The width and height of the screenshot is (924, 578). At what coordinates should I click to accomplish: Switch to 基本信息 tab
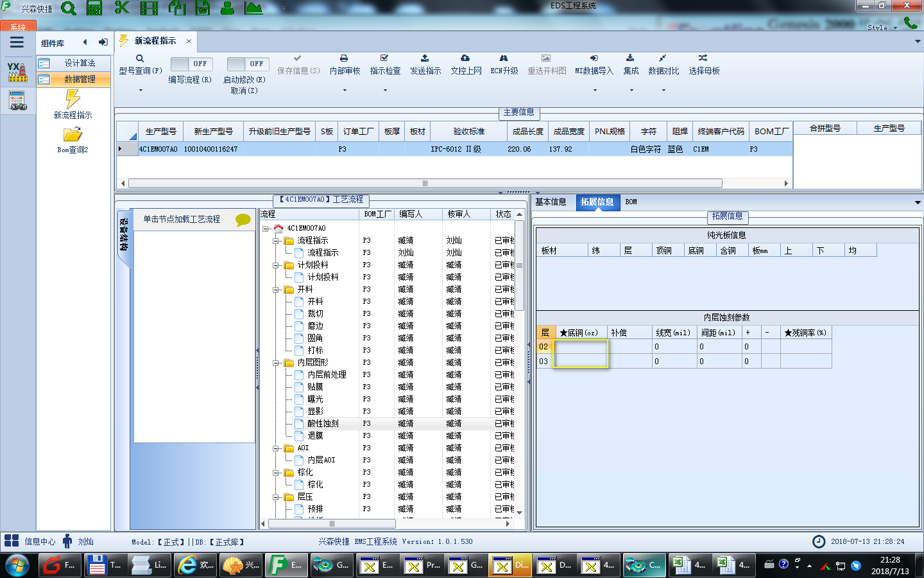pos(551,202)
